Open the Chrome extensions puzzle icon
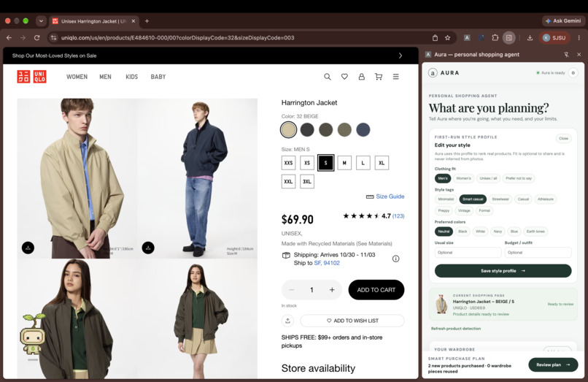Viewport: 588px width, 382px height. pyautogui.click(x=495, y=37)
